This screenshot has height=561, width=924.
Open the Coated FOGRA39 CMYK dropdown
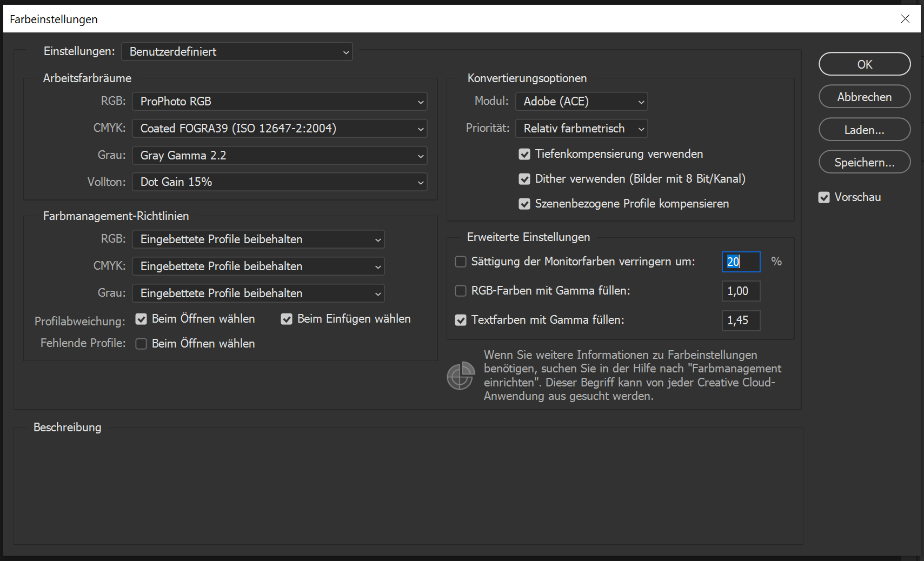pos(280,129)
